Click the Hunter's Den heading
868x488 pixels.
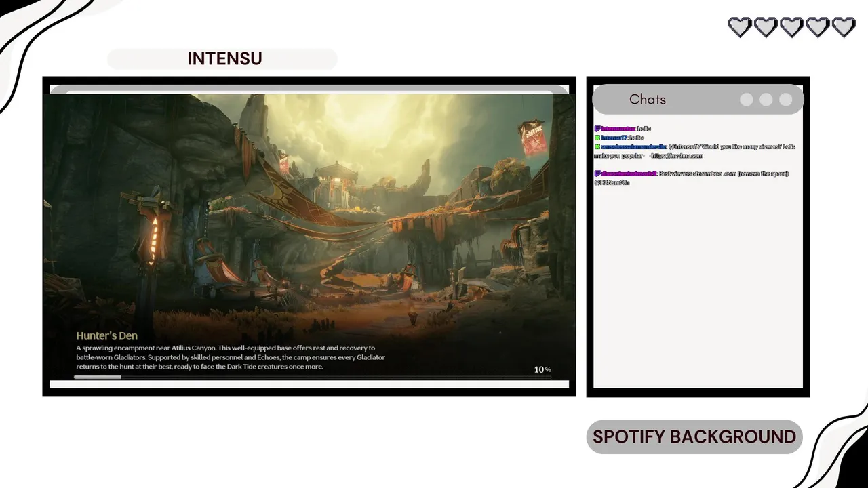(106, 335)
